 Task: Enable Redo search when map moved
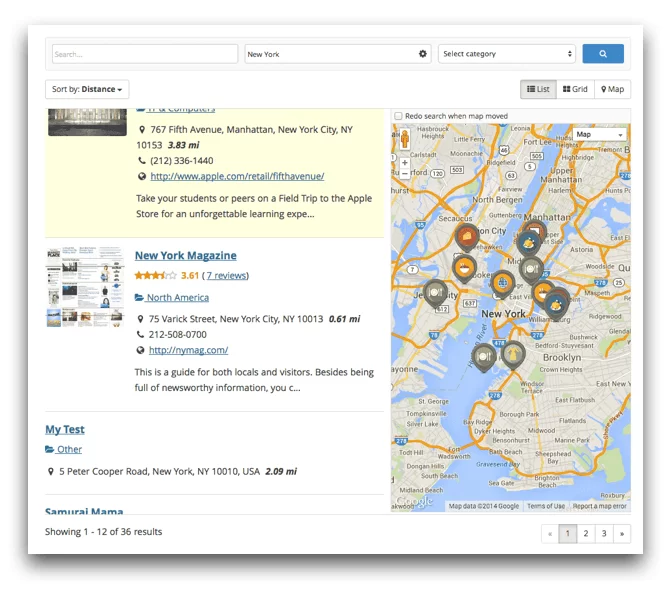[x=398, y=116]
